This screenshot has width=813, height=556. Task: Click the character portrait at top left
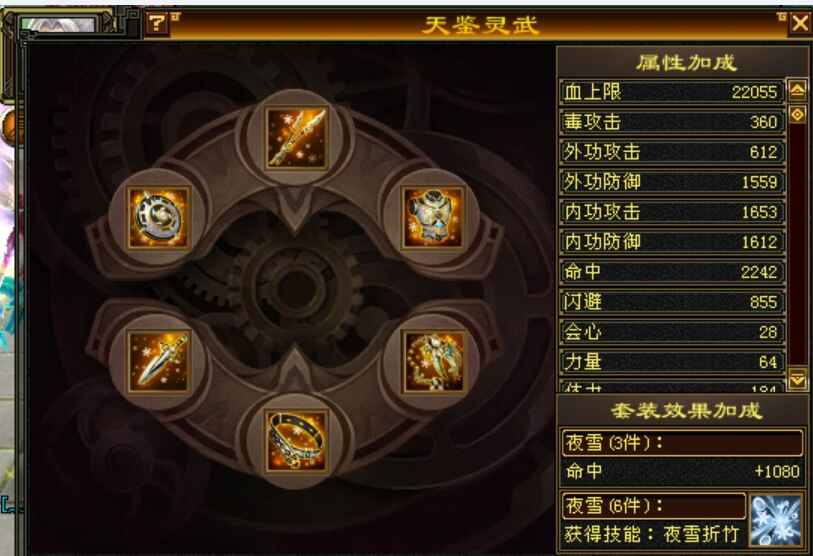click(58, 24)
